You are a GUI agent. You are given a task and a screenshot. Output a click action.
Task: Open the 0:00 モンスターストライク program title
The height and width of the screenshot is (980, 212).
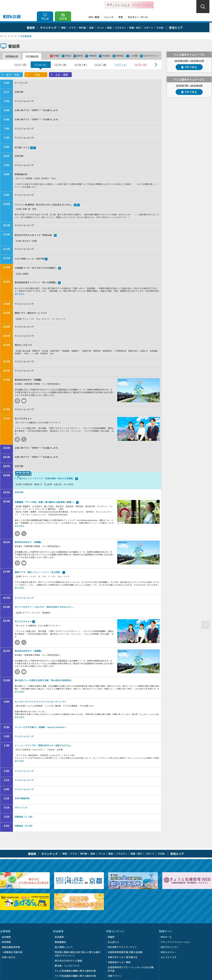[x=40, y=702]
